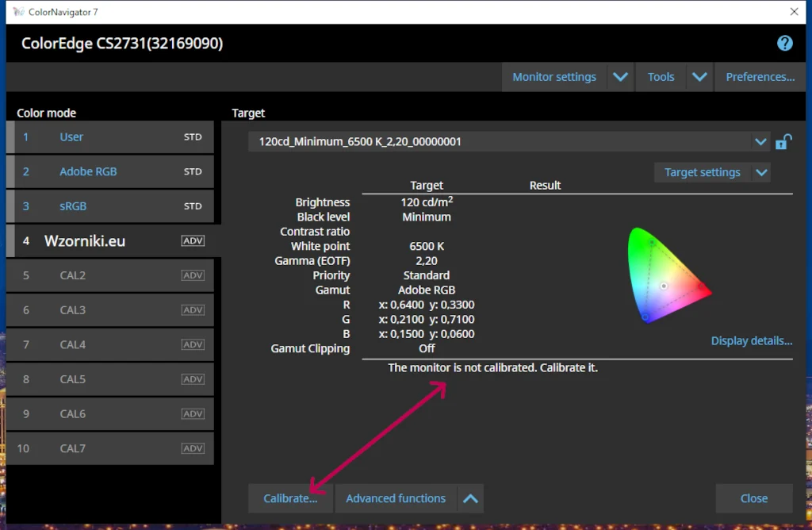Viewport: 812px width, 530px height.
Task: Select the User color mode
Action: 71,137
